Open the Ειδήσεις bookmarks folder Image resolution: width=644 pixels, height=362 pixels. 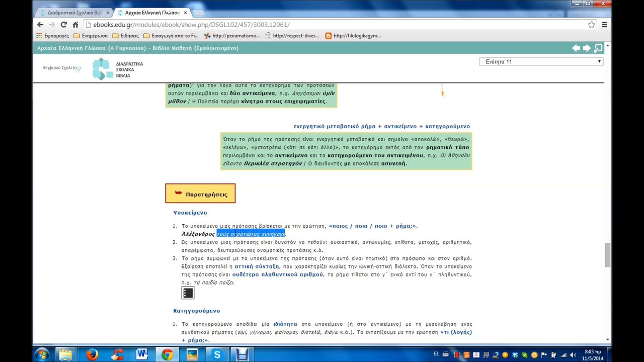tap(126, 36)
